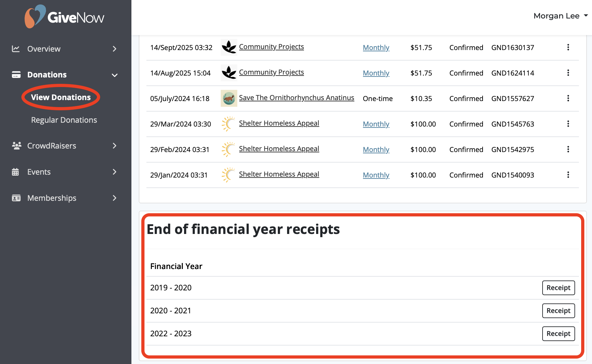The image size is (592, 364).
Task: Open options menu for donation GND1545763
Action: [x=568, y=124]
